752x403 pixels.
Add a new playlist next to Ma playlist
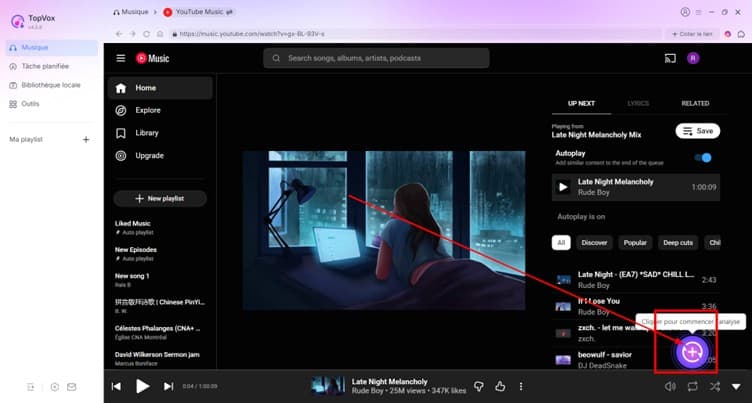[86, 140]
